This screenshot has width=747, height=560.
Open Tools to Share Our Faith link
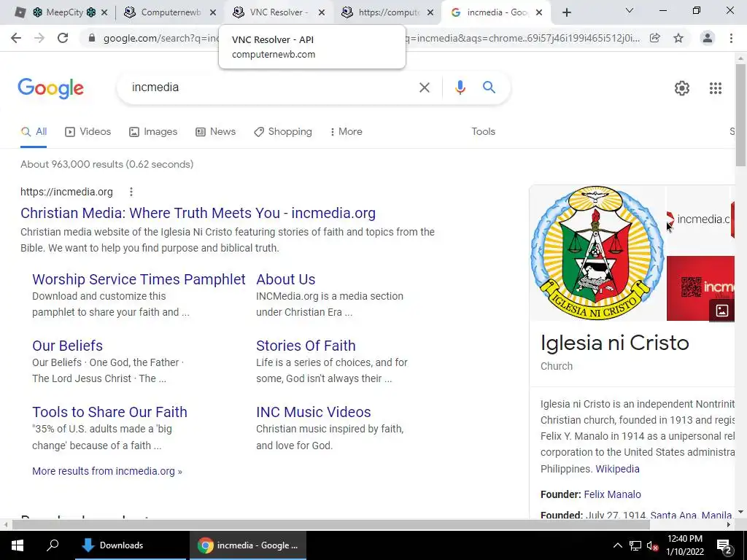click(x=109, y=412)
